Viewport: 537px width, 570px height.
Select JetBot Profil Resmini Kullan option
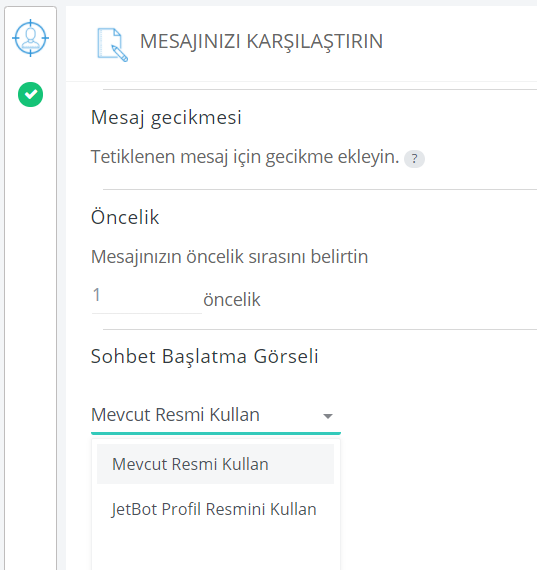point(215,509)
